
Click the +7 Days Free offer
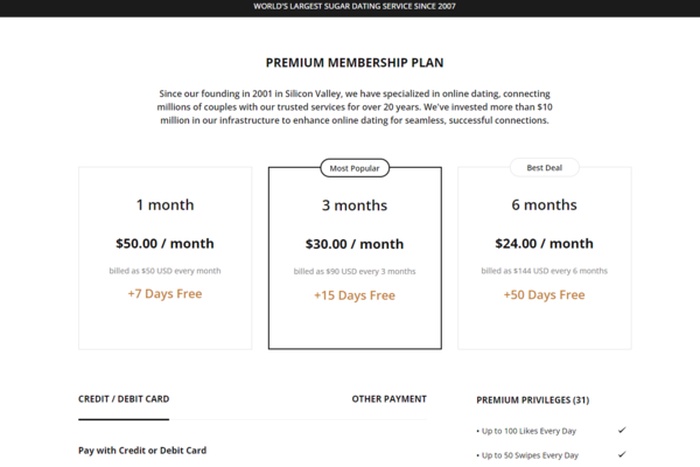[x=165, y=294]
